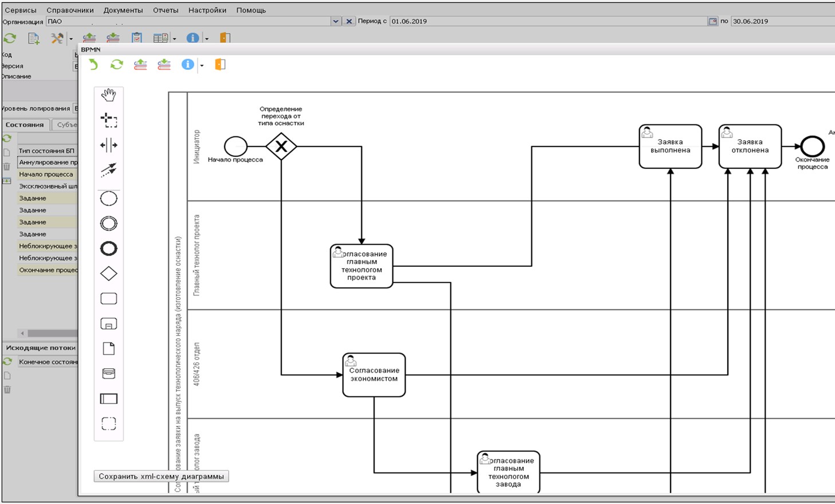Image resolution: width=835 pixels, height=504 pixels.
Task: Select the data store cylinder tool
Action: click(x=108, y=374)
